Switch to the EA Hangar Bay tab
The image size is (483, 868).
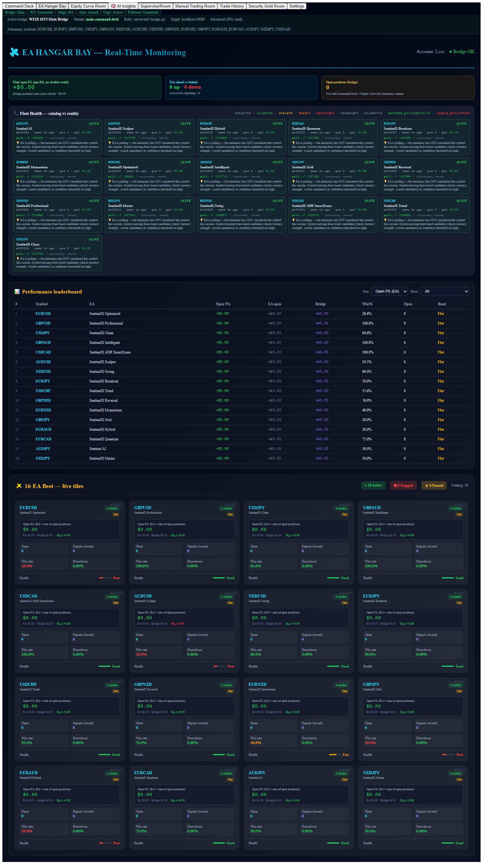pyautogui.click(x=52, y=6)
